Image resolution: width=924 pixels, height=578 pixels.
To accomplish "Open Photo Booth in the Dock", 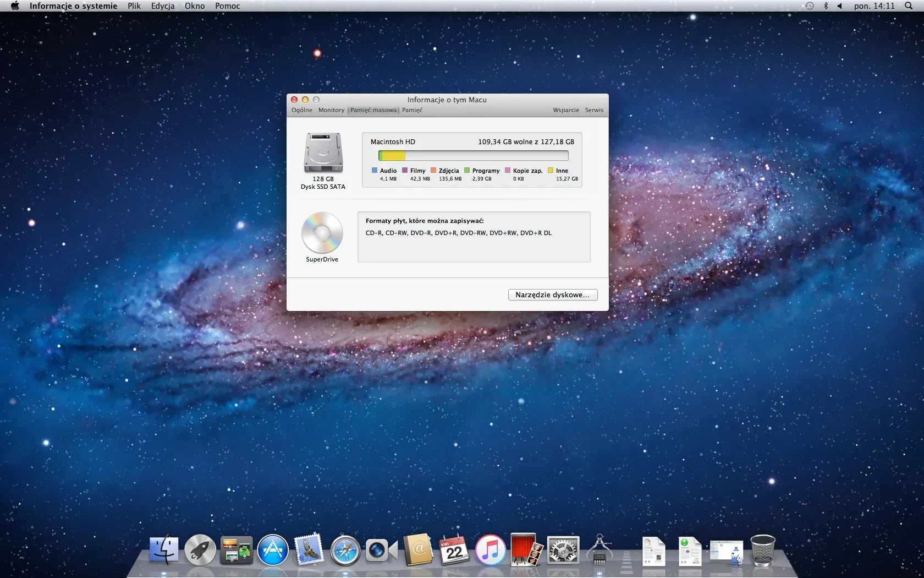I will tap(526, 550).
